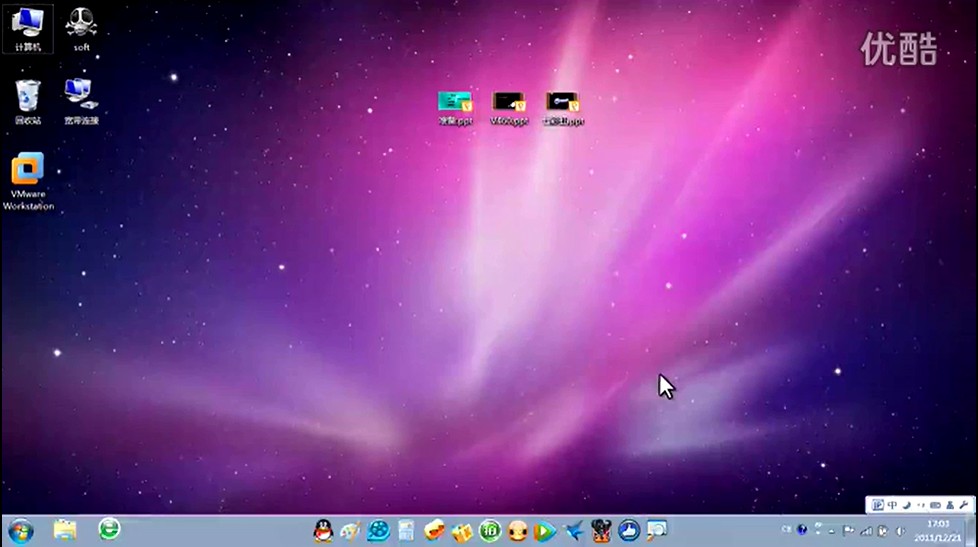Launch VMware Workstation from the desktop
This screenshot has width=978, height=547.
point(28,182)
